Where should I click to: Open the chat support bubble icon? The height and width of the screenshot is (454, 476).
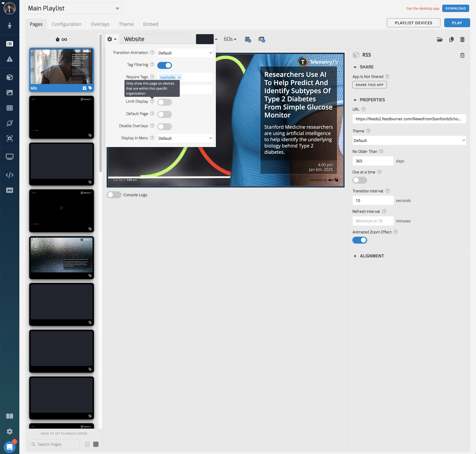click(10, 447)
